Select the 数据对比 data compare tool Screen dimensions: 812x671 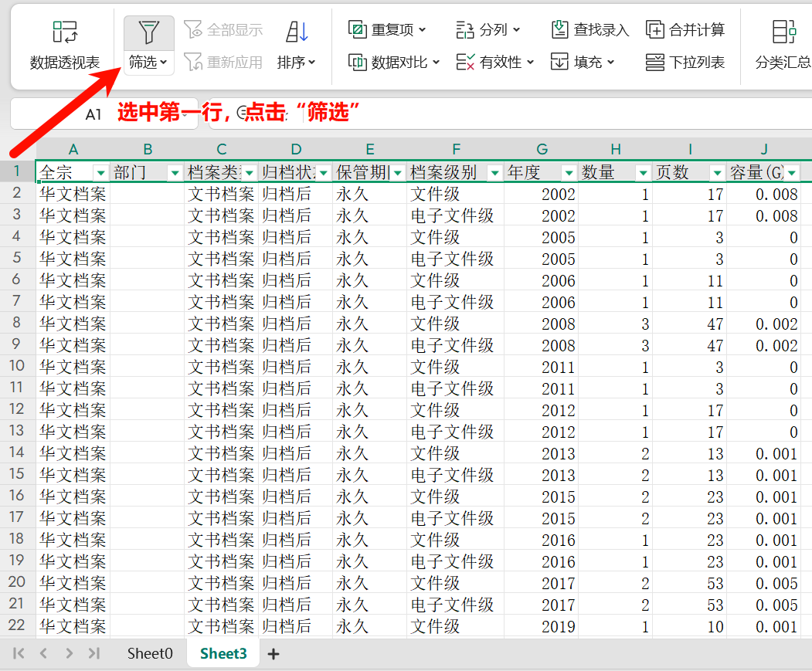pyautogui.click(x=394, y=62)
